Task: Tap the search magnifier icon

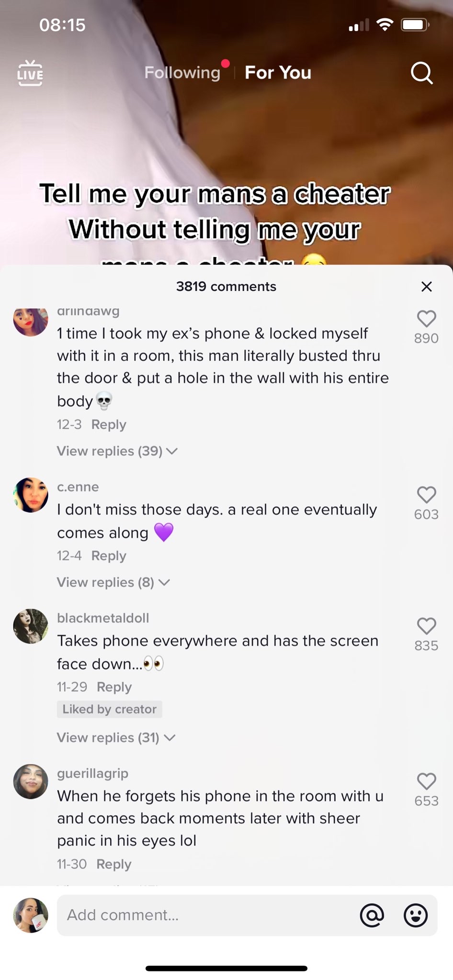Action: [x=421, y=73]
